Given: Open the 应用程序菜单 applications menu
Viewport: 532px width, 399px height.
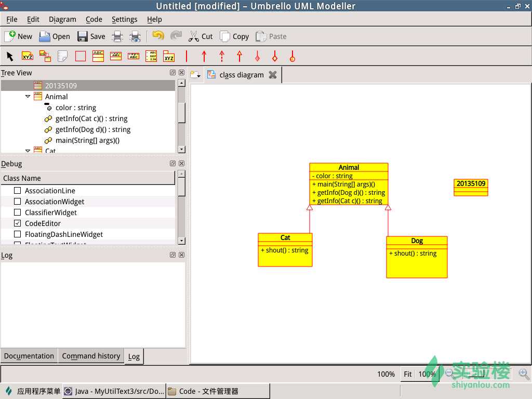Looking at the screenshot, I should (x=33, y=391).
